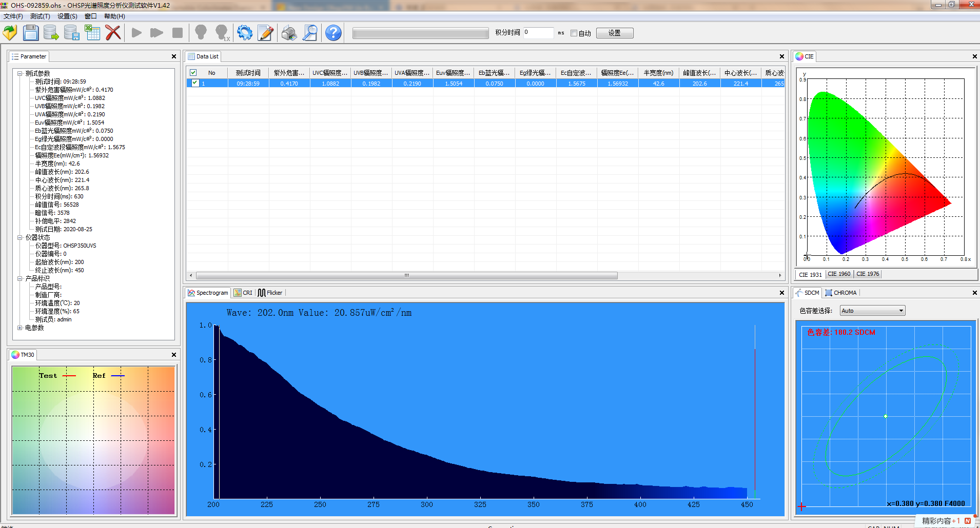Click the Data List horizontal scrollbar
Screen dimensions: 980x528
pos(406,275)
